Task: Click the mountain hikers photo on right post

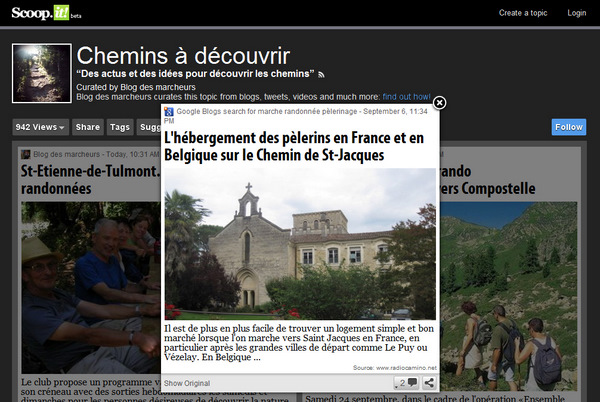Action: pyautogui.click(x=509, y=296)
